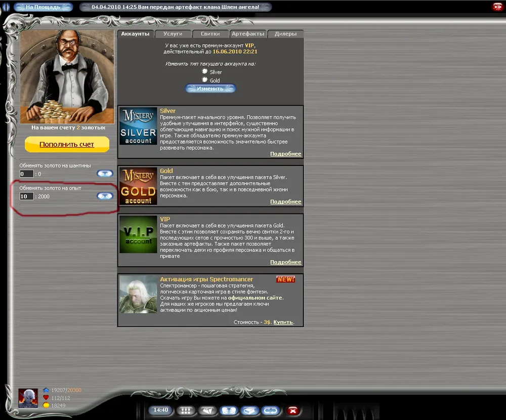Click the character avatar in bottom-left corner

[x=28, y=398]
